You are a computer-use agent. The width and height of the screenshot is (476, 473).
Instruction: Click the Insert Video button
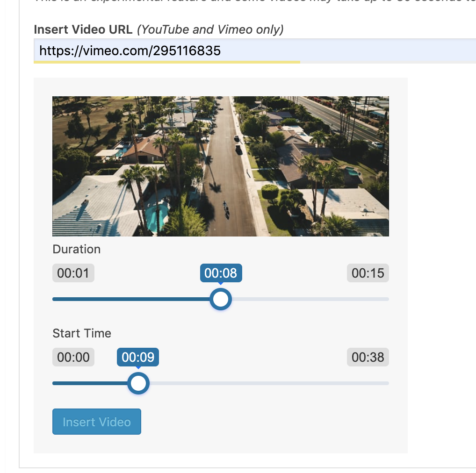coord(96,422)
